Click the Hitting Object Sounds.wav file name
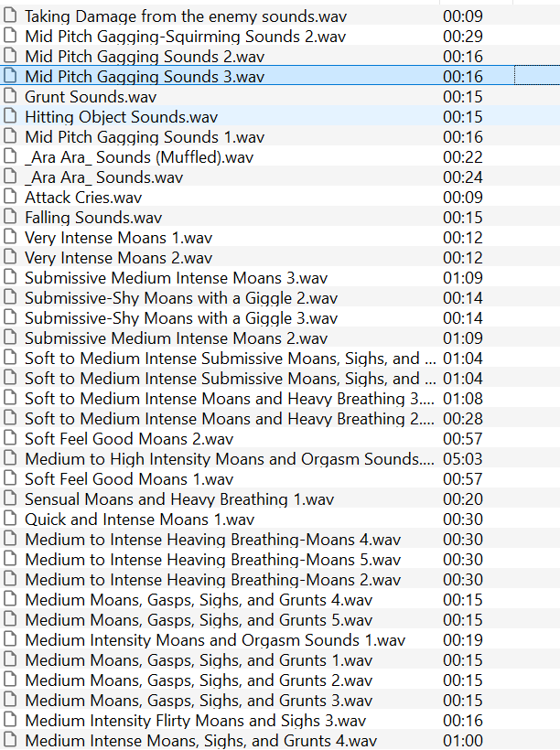The width and height of the screenshot is (560, 750). click(122, 117)
